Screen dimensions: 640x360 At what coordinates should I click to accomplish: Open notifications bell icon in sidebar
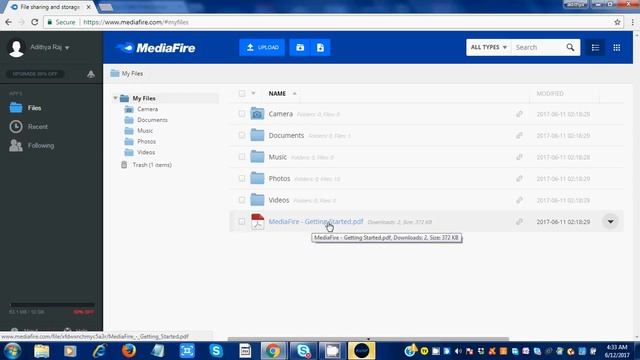pyautogui.click(x=91, y=74)
